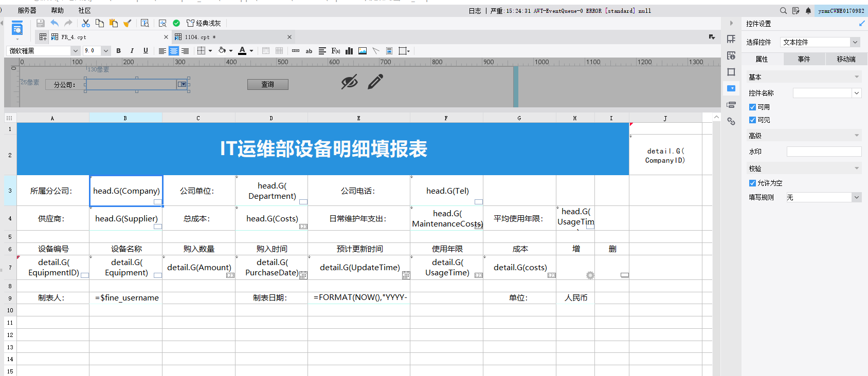Switch to the 事件 tab
The image size is (868, 376).
[x=804, y=59]
